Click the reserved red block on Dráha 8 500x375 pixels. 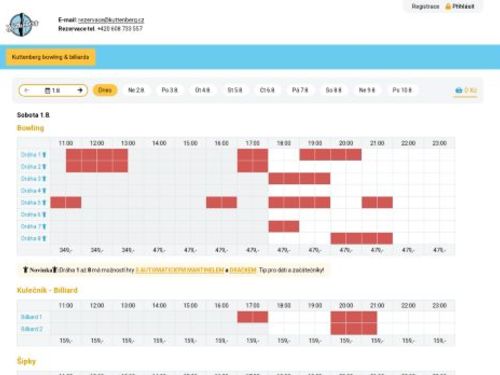coord(361,238)
